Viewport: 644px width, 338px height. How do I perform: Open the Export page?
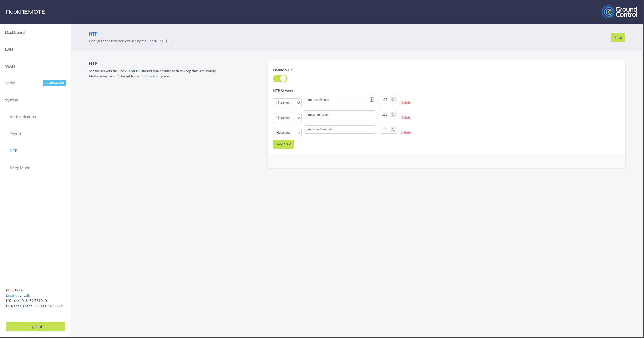pyautogui.click(x=15, y=134)
